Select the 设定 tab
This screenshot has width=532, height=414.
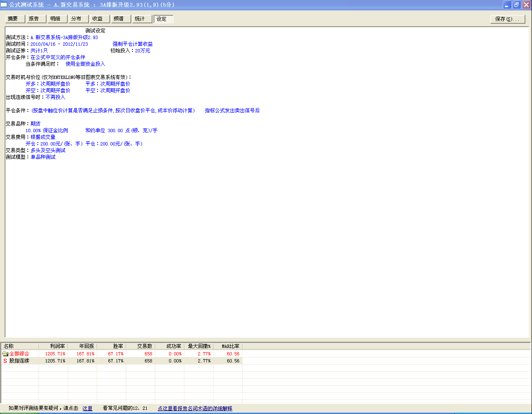point(164,19)
